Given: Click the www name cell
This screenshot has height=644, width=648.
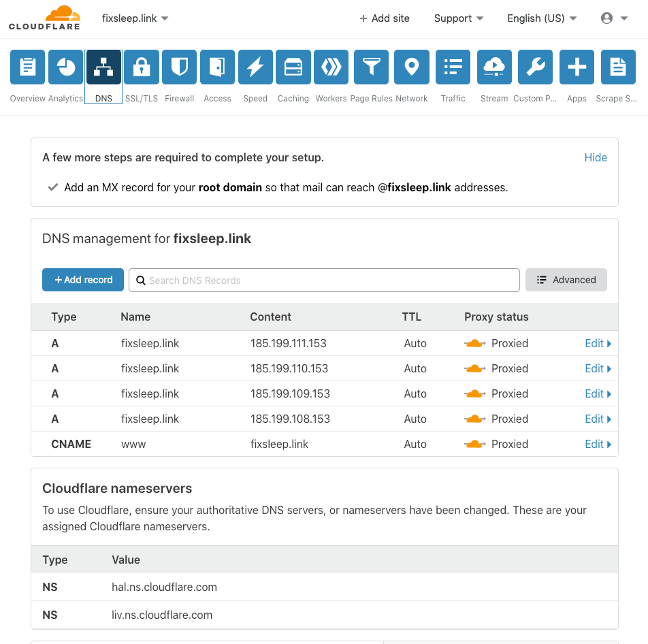Looking at the screenshot, I should click(x=133, y=445).
